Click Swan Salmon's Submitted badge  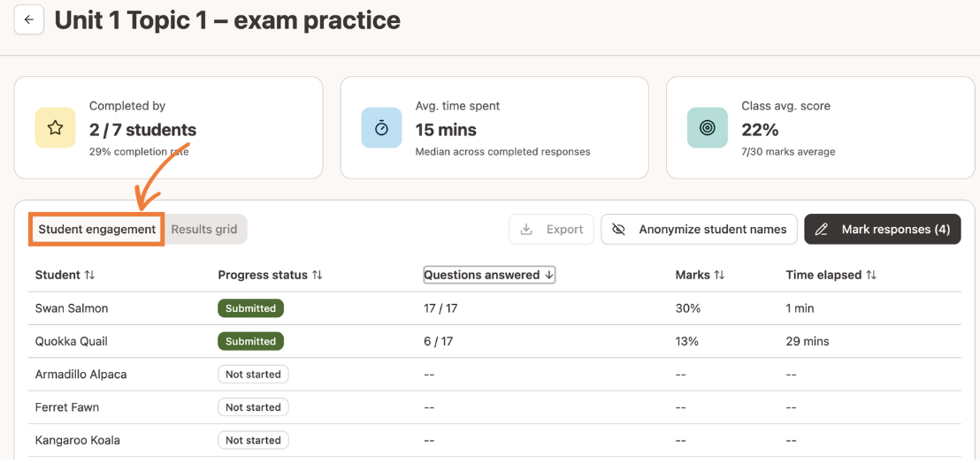(250, 308)
